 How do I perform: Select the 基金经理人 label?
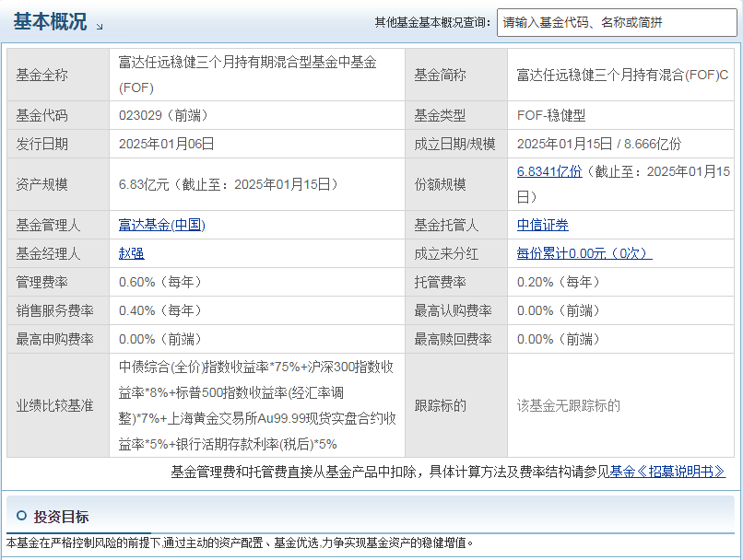[x=48, y=253]
